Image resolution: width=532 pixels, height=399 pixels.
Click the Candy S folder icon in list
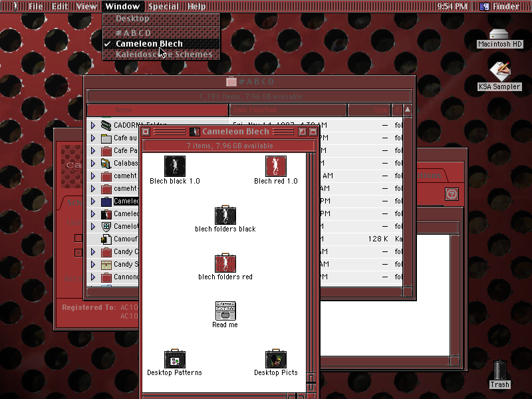click(x=106, y=264)
